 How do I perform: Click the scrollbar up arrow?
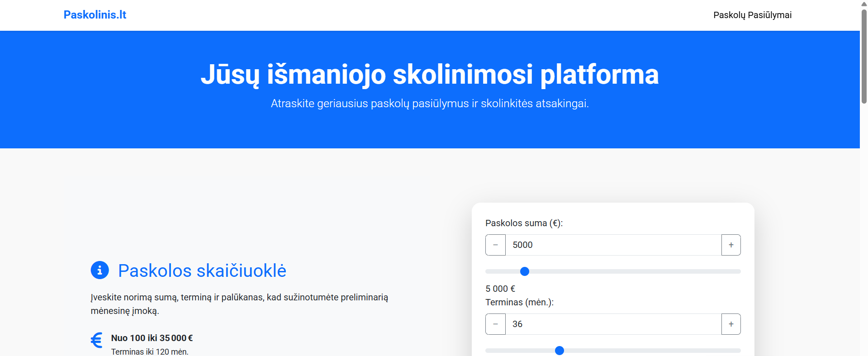tap(863, 4)
